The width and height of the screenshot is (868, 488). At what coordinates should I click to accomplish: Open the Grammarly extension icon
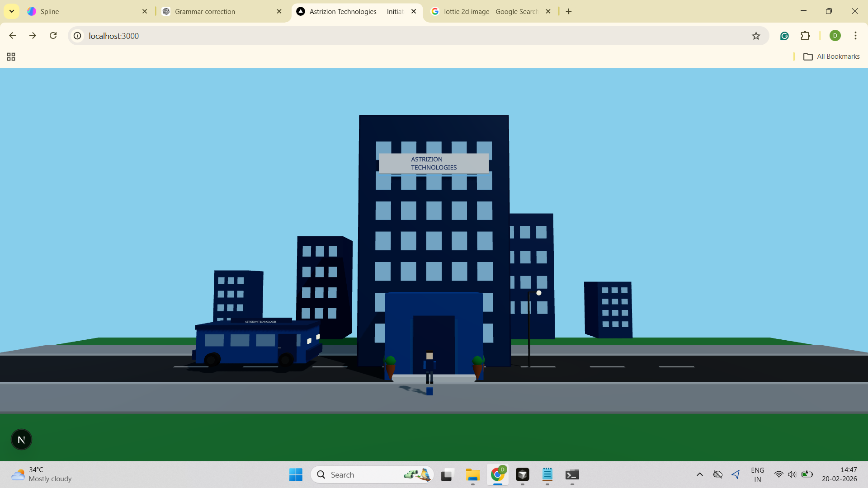pyautogui.click(x=784, y=36)
